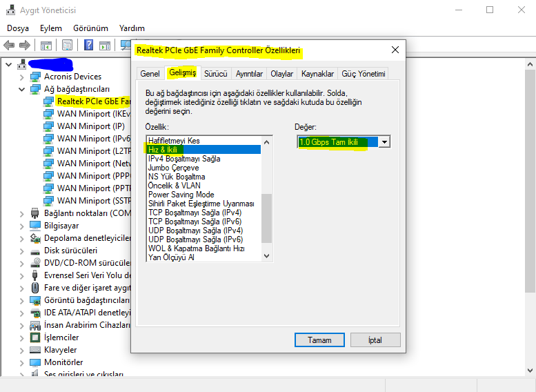Toggle the console tree show/hide toolbar icon
This screenshot has width=536, height=392.
pyautogui.click(x=46, y=45)
